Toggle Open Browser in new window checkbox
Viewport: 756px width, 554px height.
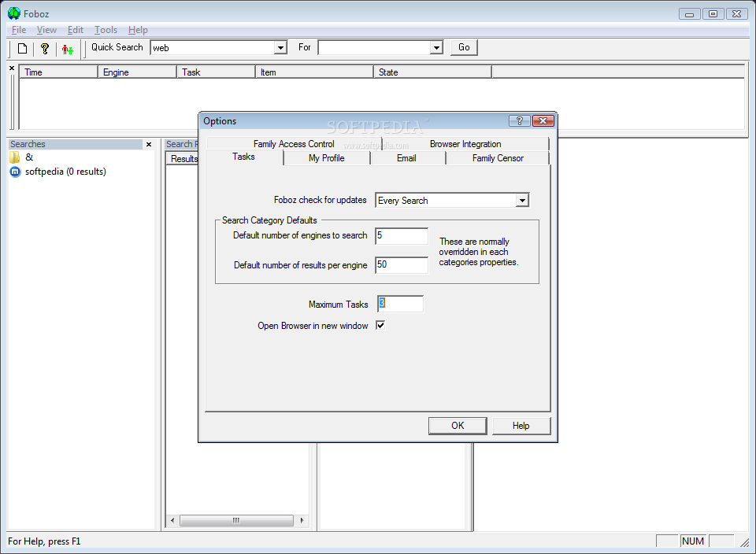click(x=380, y=325)
